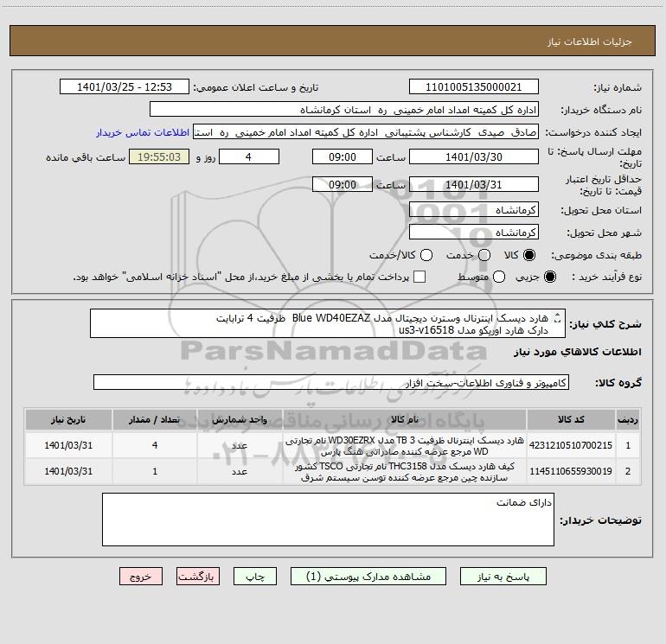Viewport: 666px width, 644px height.
Task: Click the delivery province field 'کرمانشاه'
Action: pyautogui.click(x=474, y=210)
